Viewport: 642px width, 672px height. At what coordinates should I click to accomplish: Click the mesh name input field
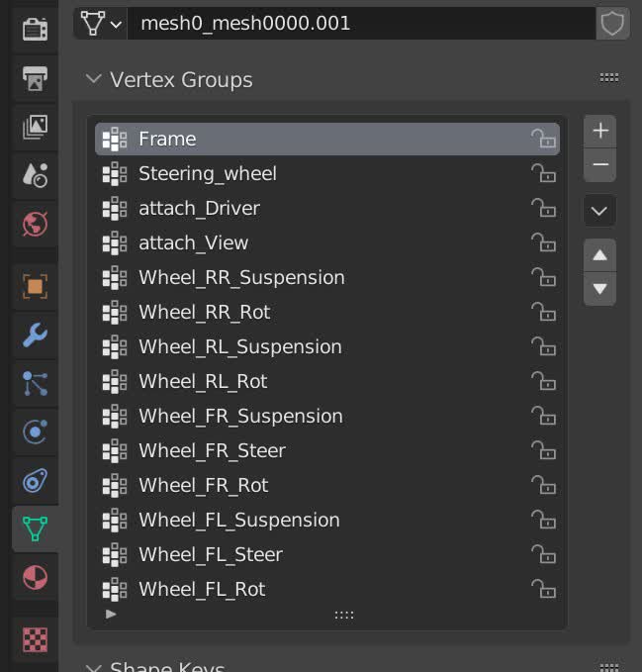[x=361, y=23]
